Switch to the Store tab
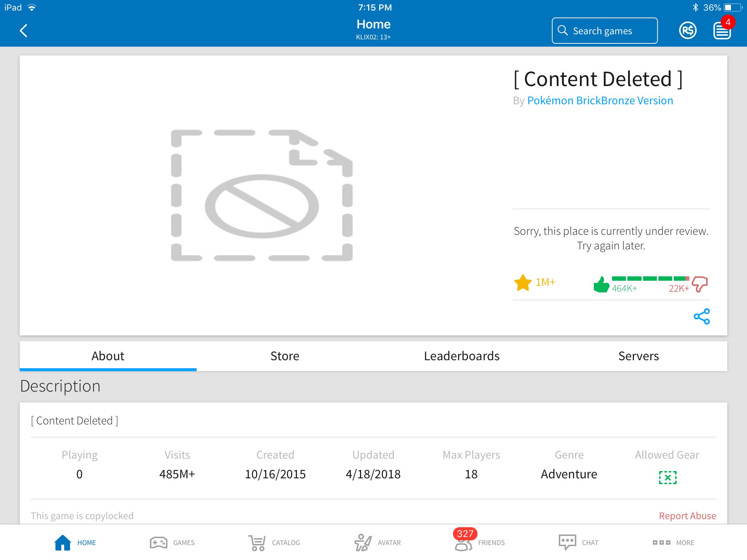The width and height of the screenshot is (747, 560). click(285, 356)
